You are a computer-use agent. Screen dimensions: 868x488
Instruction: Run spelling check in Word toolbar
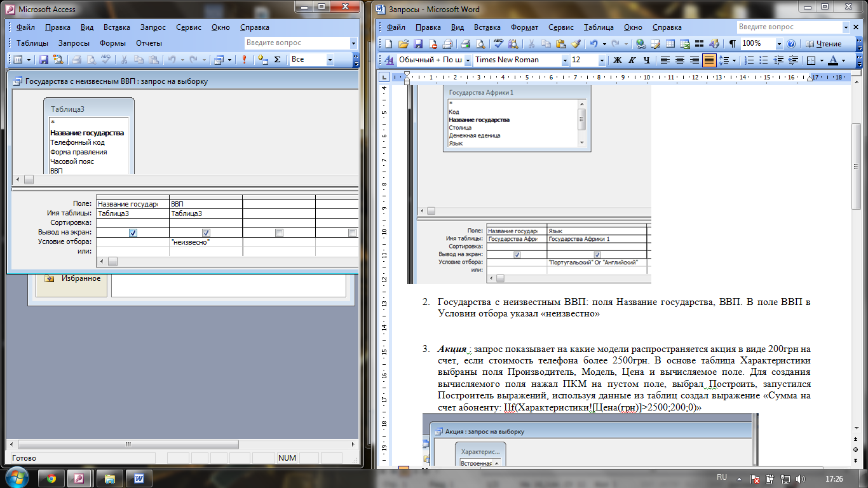(x=499, y=44)
